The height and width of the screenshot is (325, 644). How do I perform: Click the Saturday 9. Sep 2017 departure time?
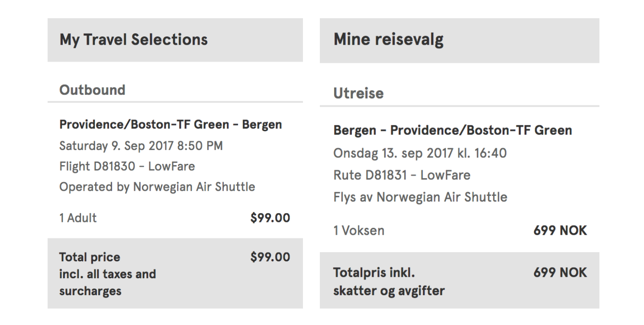point(141,146)
